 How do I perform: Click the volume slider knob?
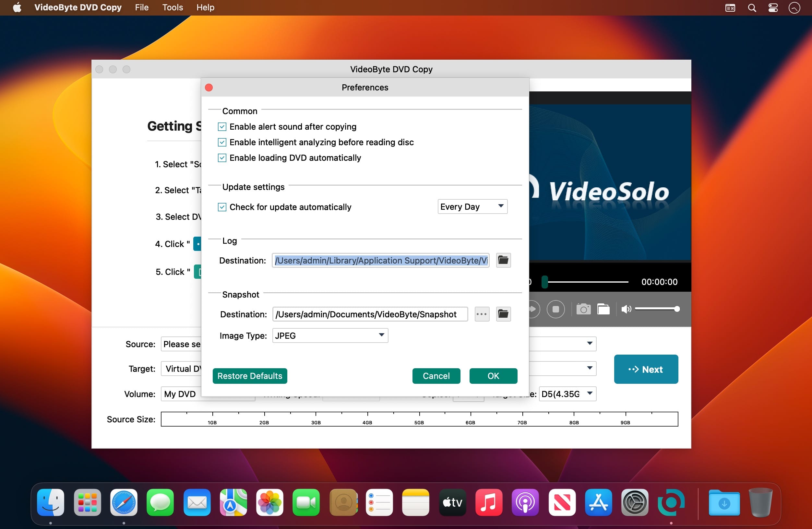(x=677, y=309)
